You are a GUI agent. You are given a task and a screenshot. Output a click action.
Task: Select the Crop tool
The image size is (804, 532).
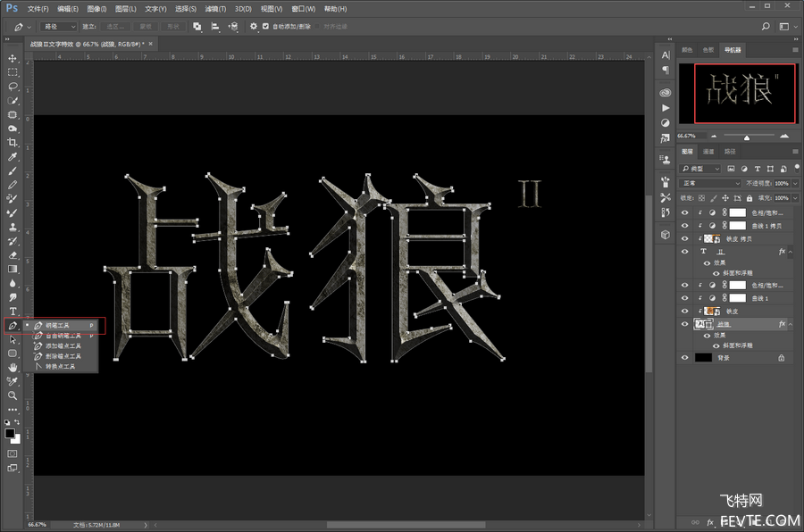coord(13,143)
